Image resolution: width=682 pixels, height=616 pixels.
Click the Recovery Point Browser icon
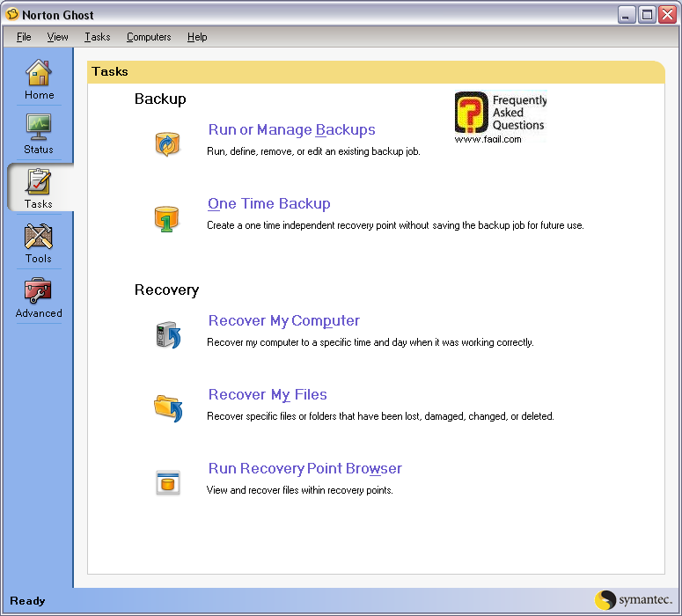(x=167, y=482)
